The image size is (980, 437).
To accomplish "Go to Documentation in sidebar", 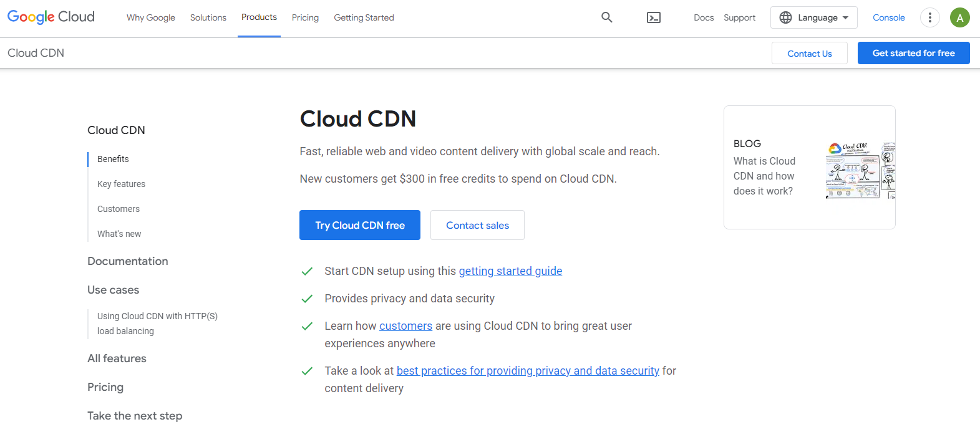I will point(128,261).
